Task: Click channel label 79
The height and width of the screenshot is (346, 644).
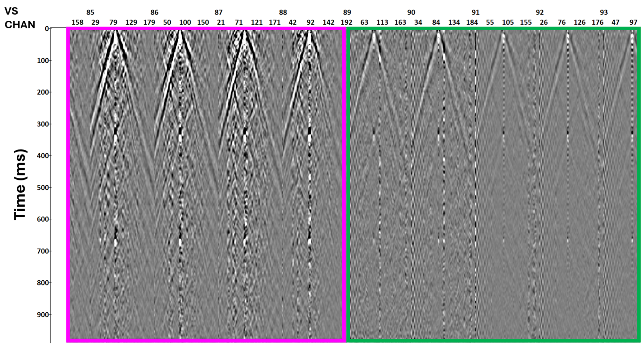Action: [x=113, y=22]
